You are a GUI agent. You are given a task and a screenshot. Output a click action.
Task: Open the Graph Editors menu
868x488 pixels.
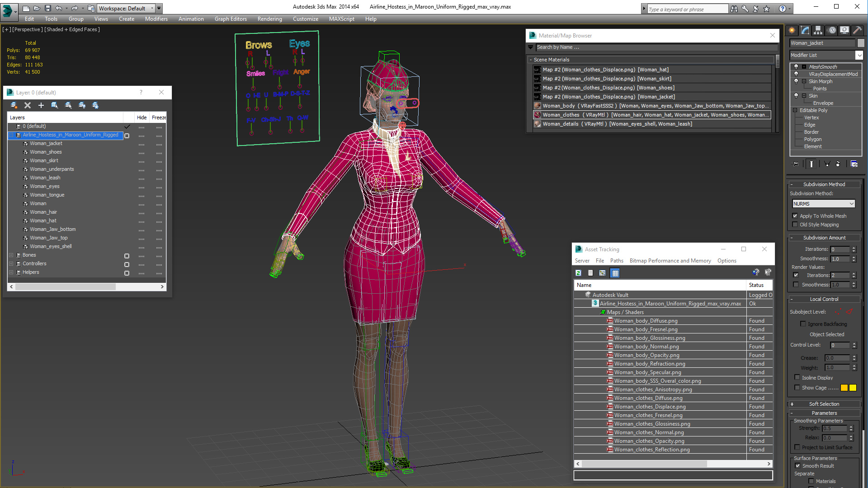pyautogui.click(x=231, y=19)
